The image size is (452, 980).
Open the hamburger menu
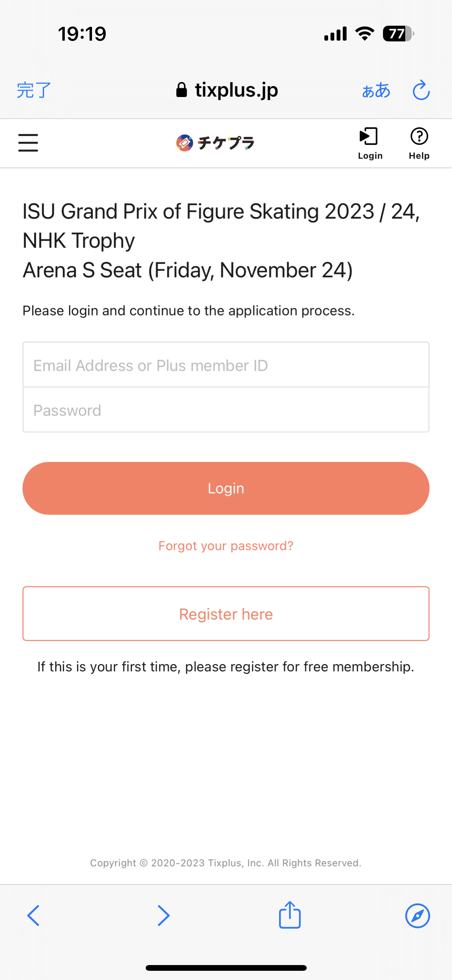click(28, 143)
